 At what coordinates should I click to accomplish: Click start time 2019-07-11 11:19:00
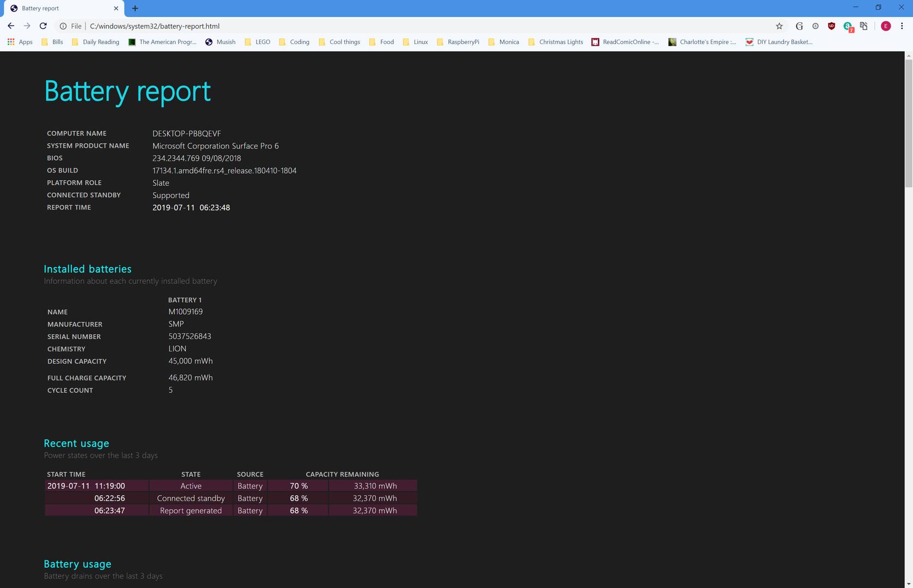click(86, 486)
